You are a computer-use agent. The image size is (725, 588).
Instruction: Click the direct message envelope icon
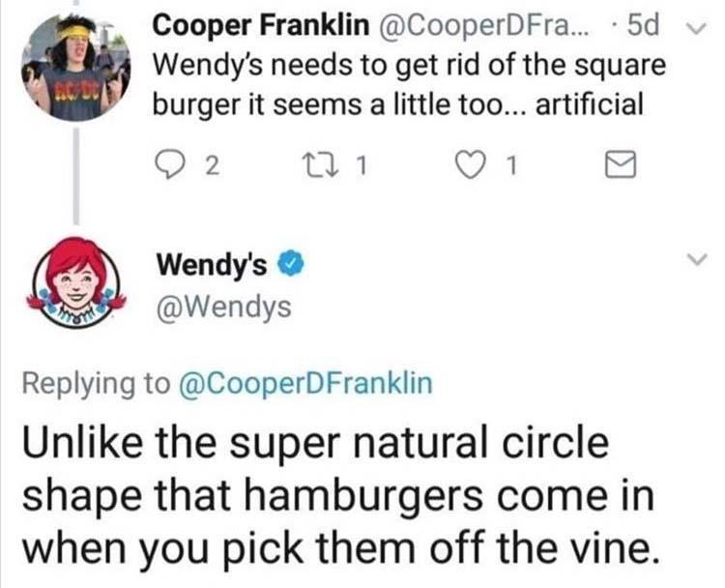pos(621,164)
